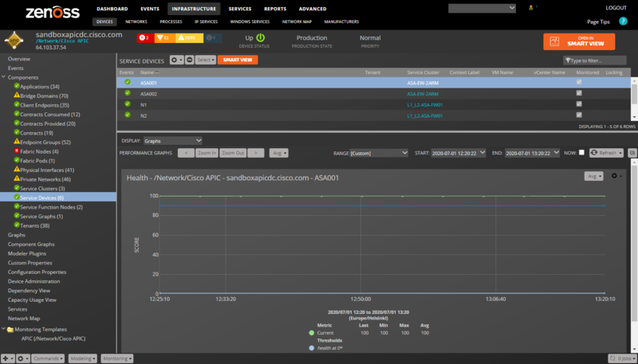Open the Dashboard menu
This screenshot has height=364, width=638.
[112, 9]
